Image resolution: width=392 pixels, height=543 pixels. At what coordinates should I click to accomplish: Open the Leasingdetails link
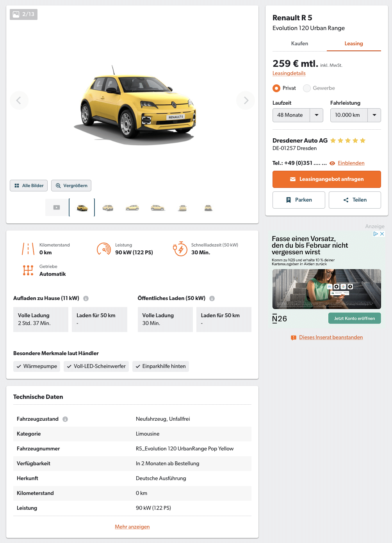point(289,73)
